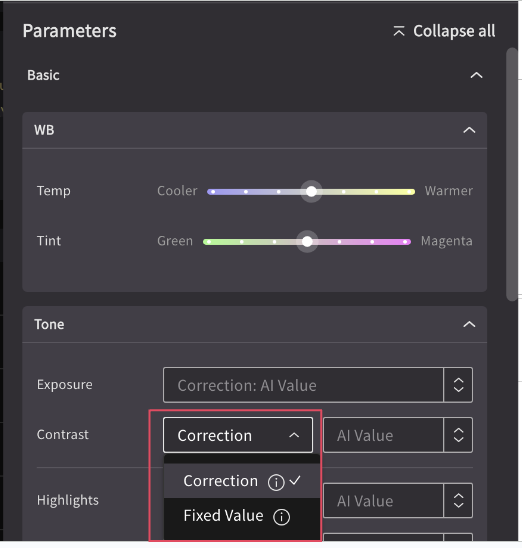
Task: Click Temp slider handle
Action: tap(311, 192)
